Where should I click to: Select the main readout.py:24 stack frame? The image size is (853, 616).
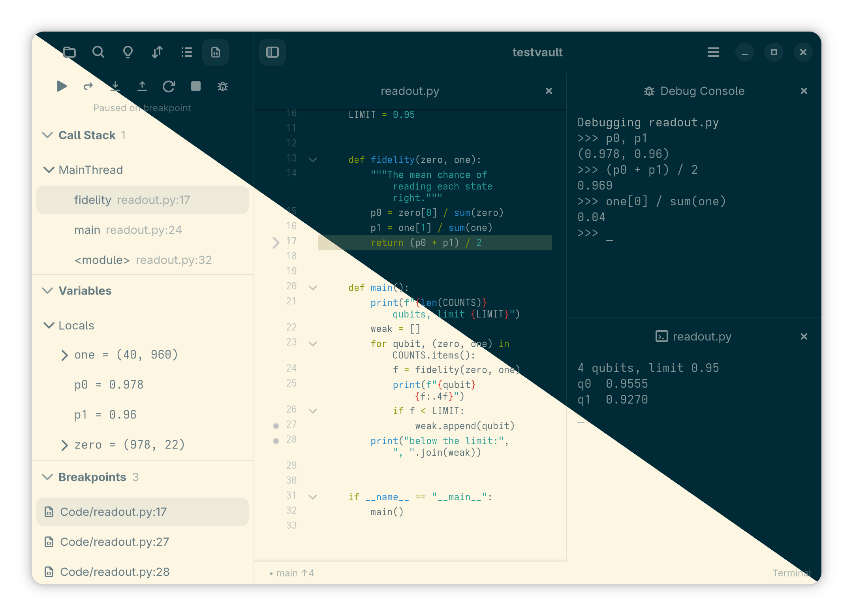coord(143,230)
